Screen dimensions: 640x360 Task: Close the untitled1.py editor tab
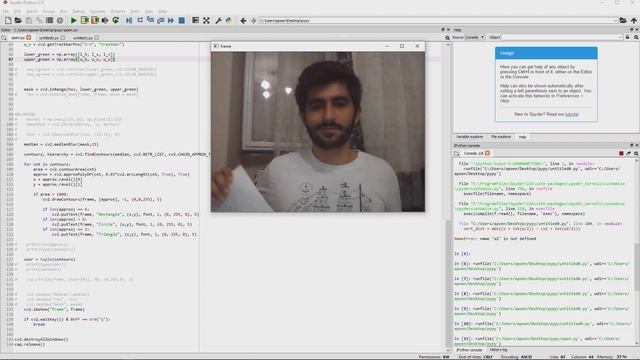[x=97, y=38]
